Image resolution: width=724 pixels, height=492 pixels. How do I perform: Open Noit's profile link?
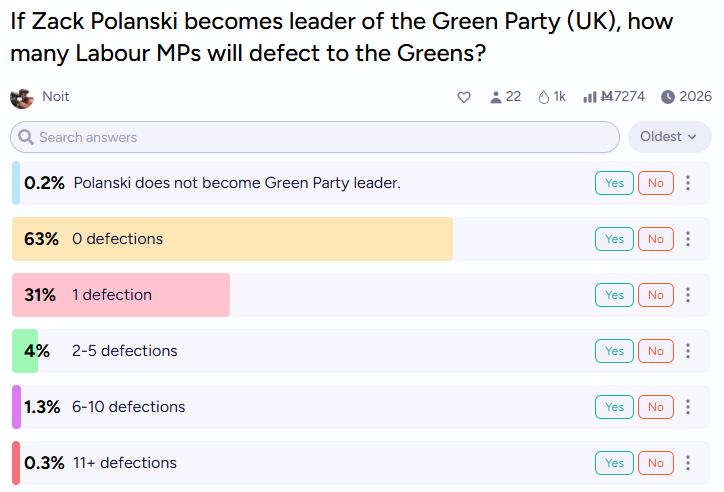coord(56,97)
